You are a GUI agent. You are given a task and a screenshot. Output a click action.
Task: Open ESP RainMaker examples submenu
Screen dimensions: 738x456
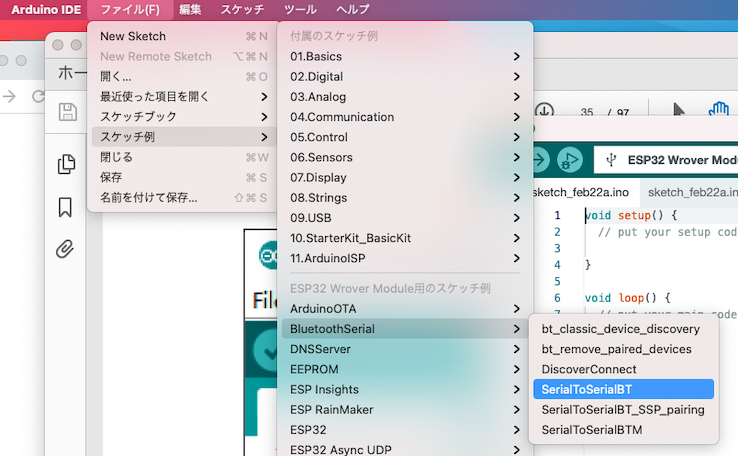point(405,410)
